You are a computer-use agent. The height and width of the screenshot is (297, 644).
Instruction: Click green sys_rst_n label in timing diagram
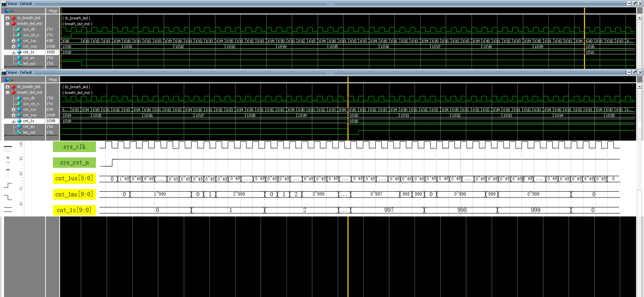click(x=74, y=162)
